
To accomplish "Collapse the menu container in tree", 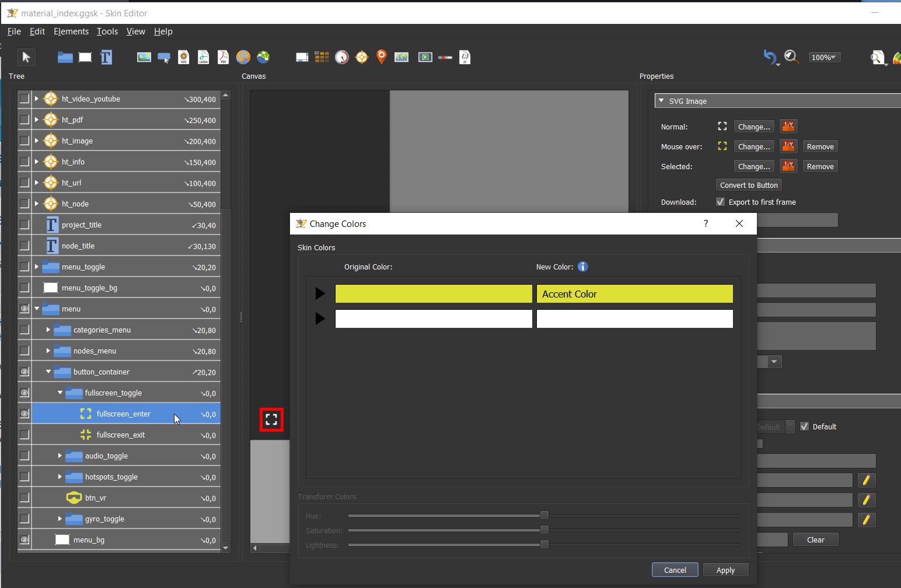I will tap(37, 309).
